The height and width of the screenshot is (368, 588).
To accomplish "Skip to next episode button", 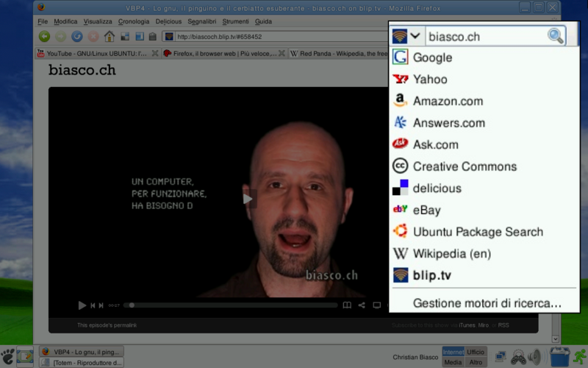I will tap(101, 305).
